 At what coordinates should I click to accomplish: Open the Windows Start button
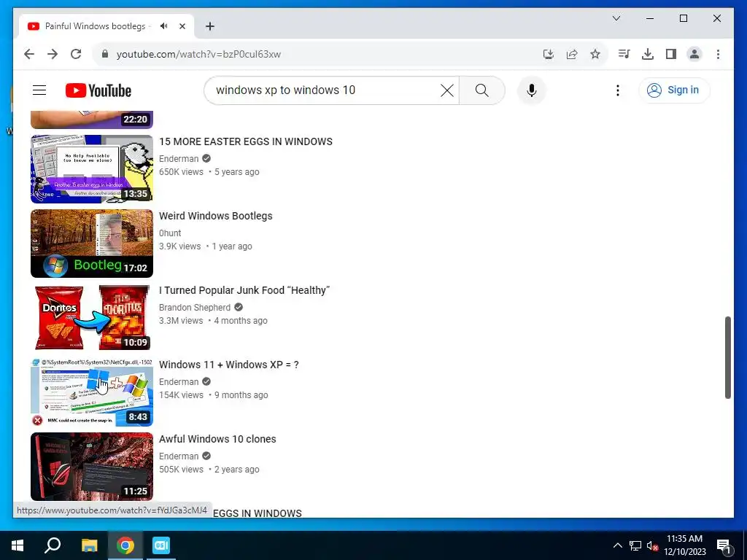(x=18, y=545)
